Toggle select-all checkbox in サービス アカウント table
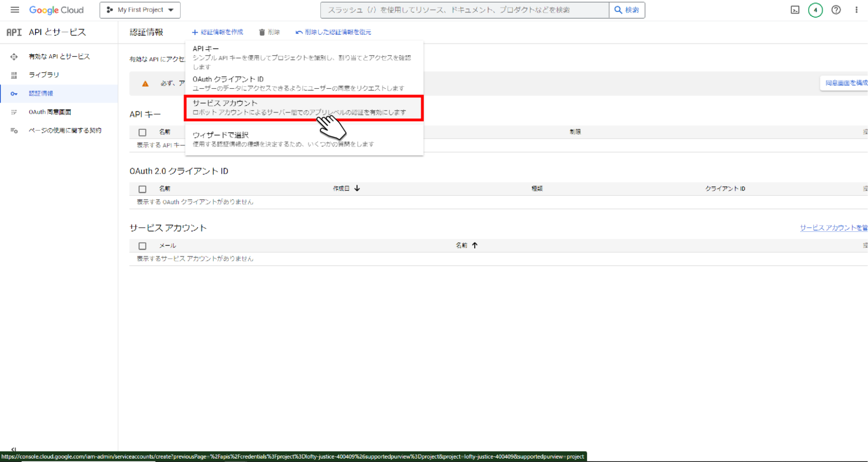The width and height of the screenshot is (868, 462). click(x=142, y=246)
